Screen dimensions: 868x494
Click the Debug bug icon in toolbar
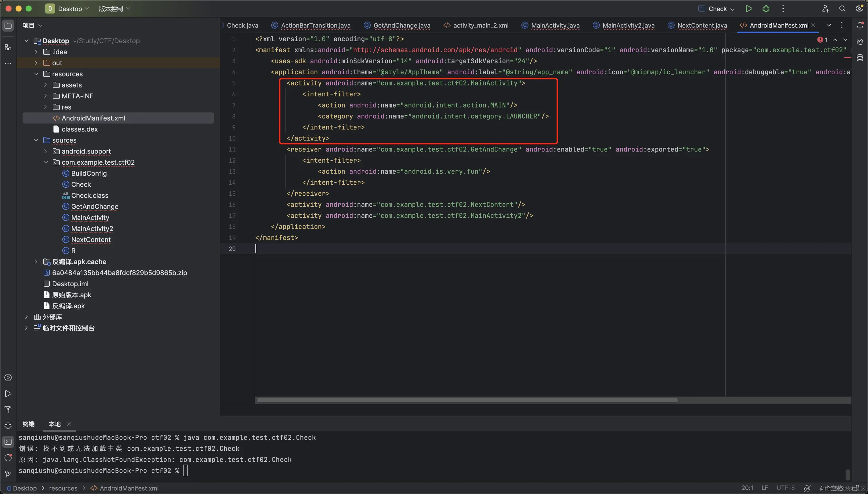(766, 9)
